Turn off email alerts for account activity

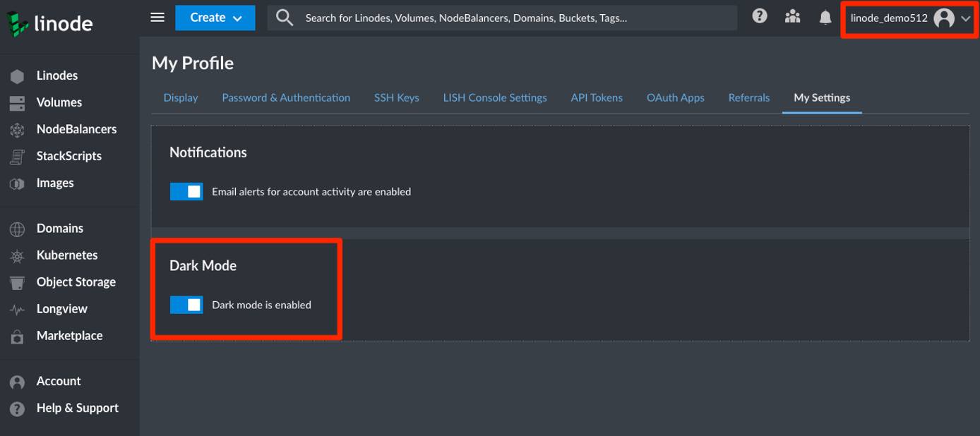pos(186,190)
